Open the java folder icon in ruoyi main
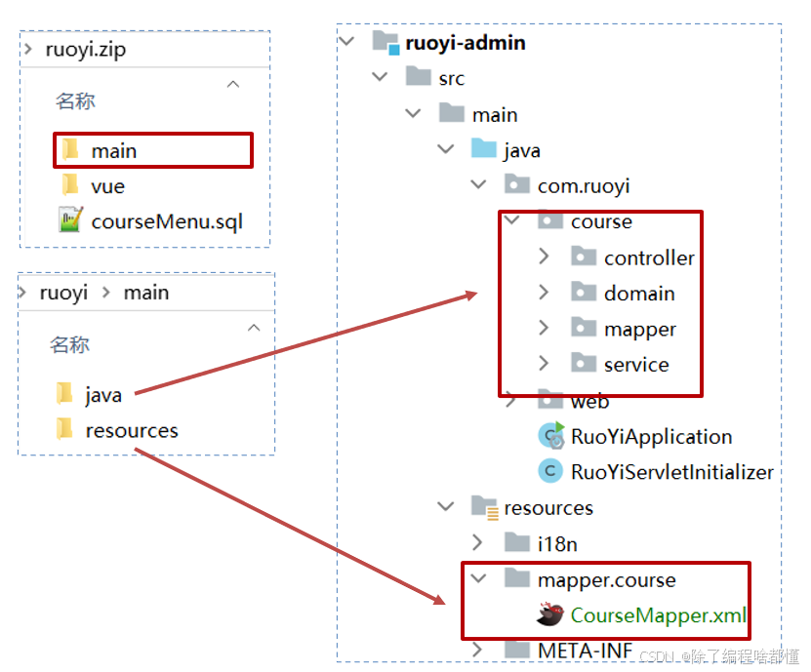The width and height of the screenshot is (811, 672). click(64, 394)
